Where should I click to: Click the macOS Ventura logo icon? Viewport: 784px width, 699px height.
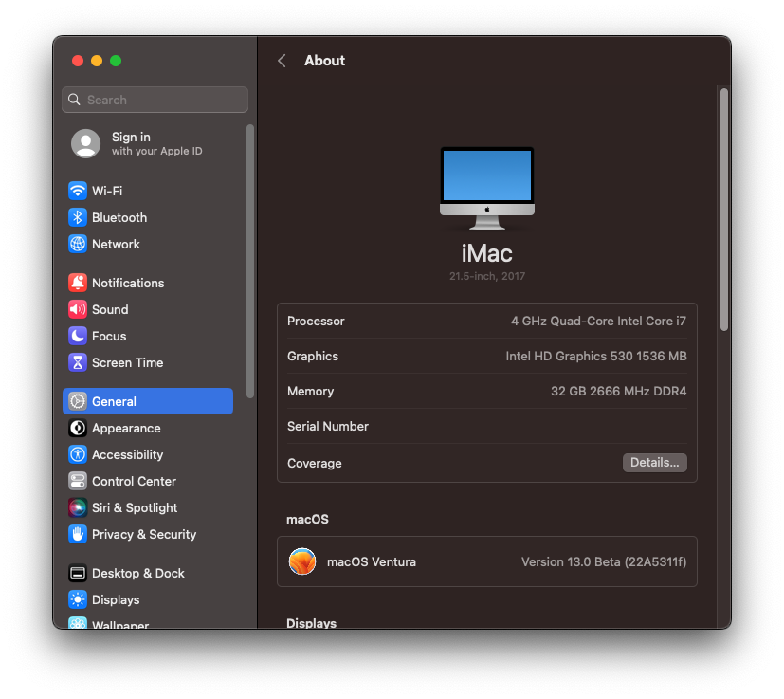tap(302, 561)
